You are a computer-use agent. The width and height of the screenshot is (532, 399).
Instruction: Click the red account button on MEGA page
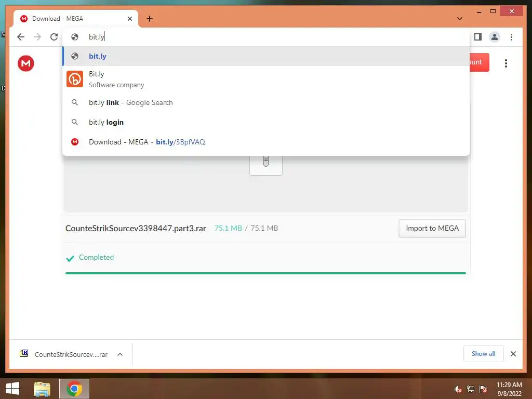[480, 62]
